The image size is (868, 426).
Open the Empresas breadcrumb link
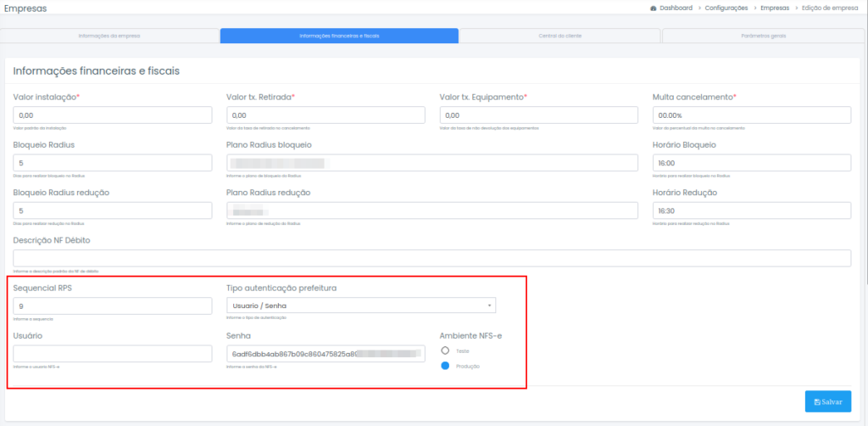point(773,8)
